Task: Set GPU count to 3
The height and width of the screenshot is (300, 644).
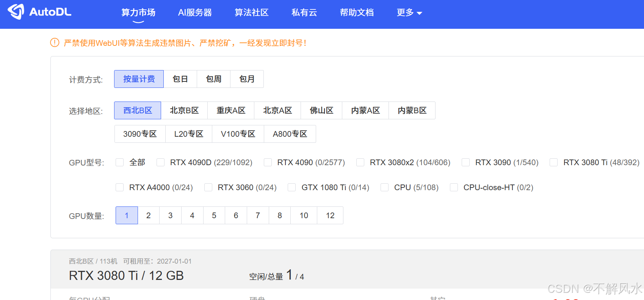Action: [171, 215]
